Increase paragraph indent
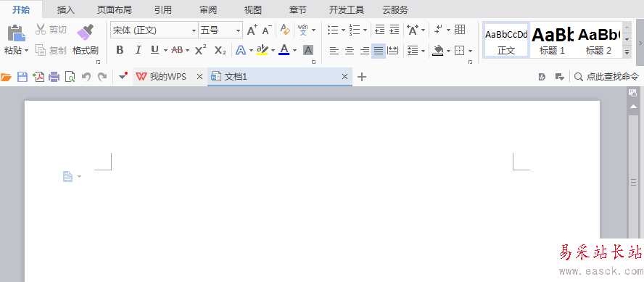 [395, 30]
